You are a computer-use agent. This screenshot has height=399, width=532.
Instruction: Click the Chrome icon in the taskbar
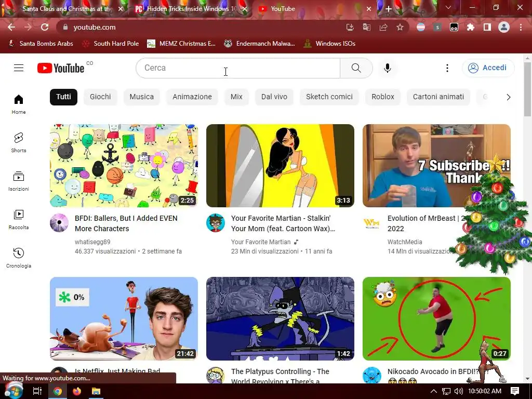57,391
